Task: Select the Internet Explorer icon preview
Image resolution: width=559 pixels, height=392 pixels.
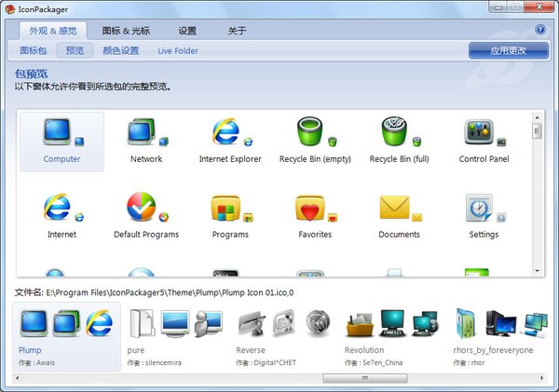Action: coord(230,142)
